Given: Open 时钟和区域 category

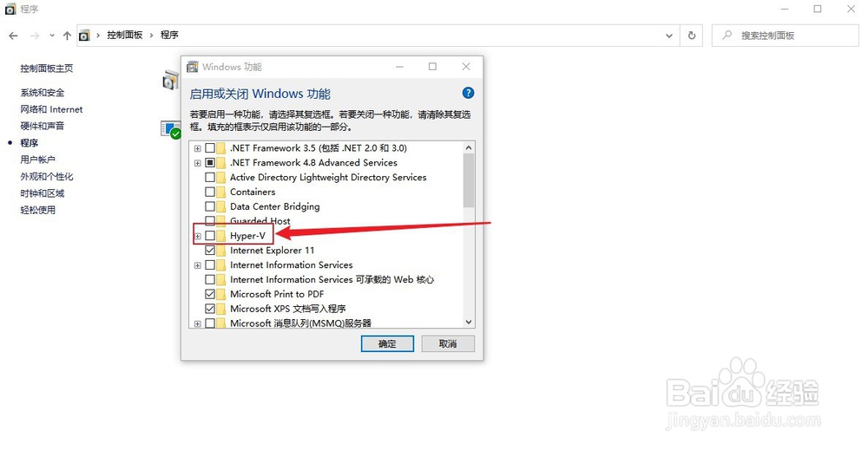Looking at the screenshot, I should (x=42, y=193).
